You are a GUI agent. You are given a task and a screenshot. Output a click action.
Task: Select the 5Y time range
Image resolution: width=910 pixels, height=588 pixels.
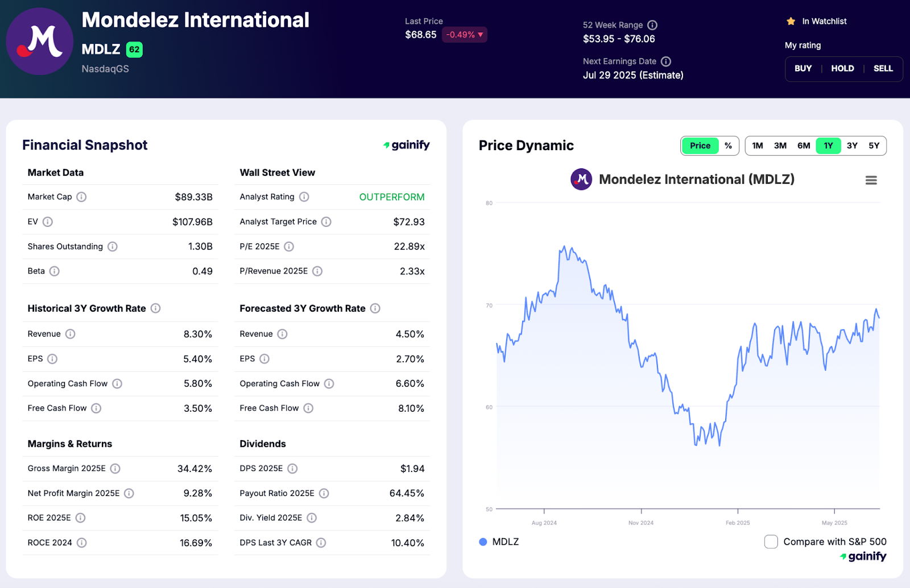[874, 146]
